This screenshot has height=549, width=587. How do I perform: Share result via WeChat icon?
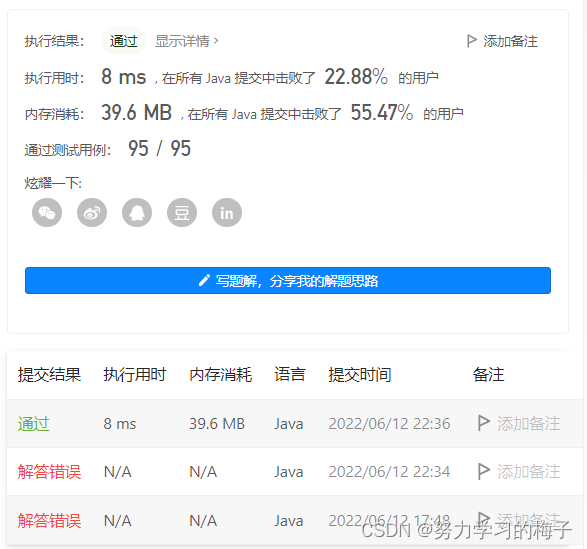coord(47,213)
